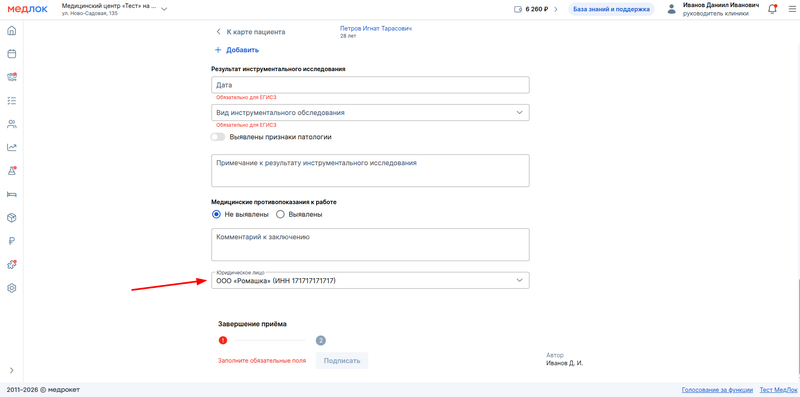Screen dimensions: 800x397
Task: Click the notification bell icon
Action: click(772, 9)
